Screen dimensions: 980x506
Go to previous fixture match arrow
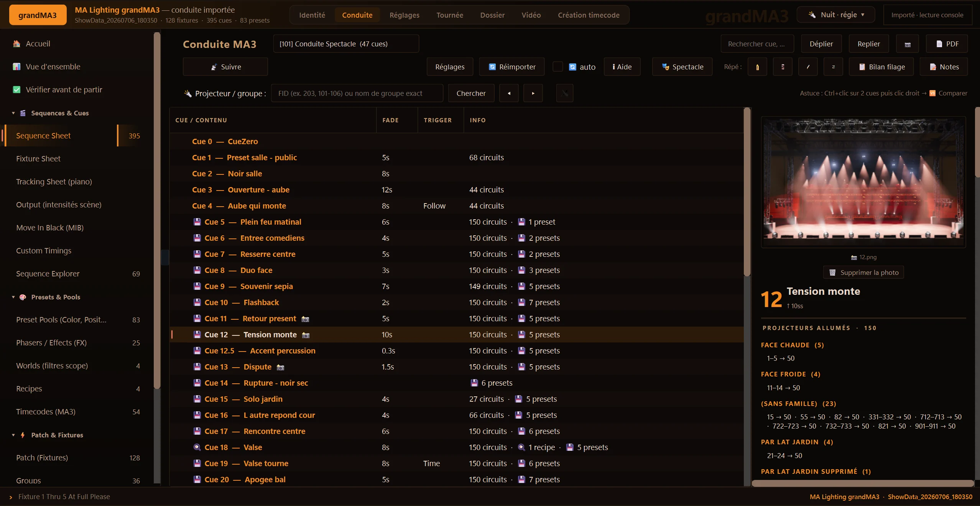tap(509, 94)
